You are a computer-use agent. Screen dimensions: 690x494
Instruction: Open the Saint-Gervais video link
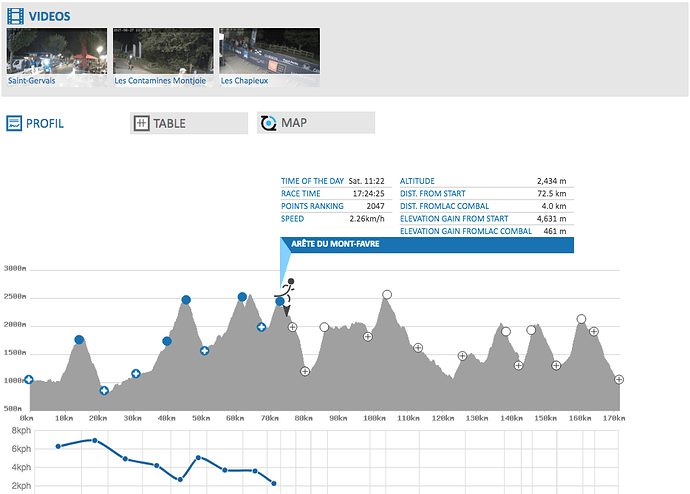[31, 80]
